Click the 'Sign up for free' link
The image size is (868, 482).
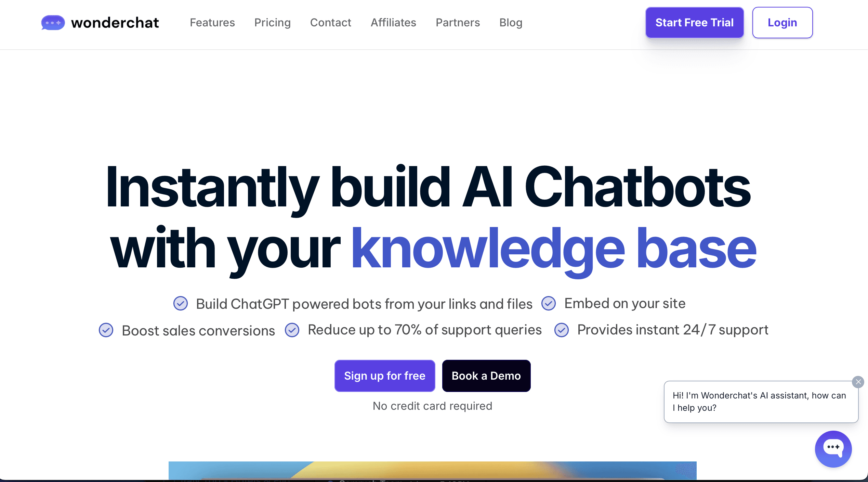point(385,375)
